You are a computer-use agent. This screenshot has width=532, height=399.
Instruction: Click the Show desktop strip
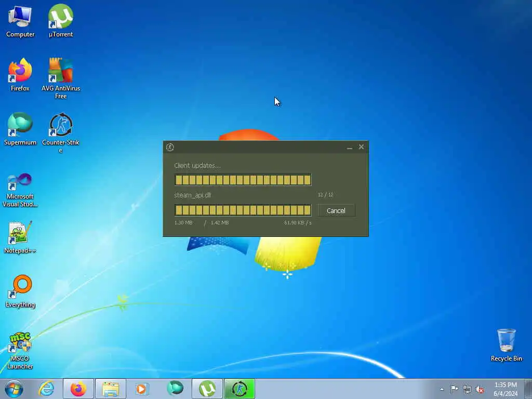point(528,389)
